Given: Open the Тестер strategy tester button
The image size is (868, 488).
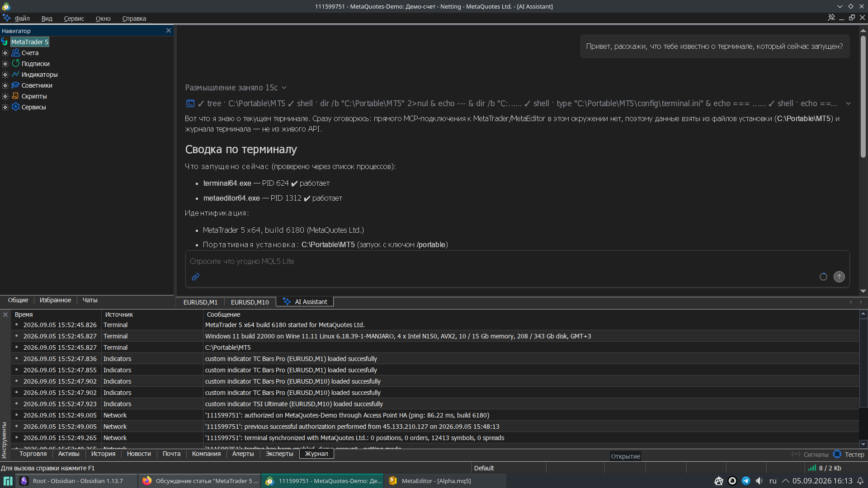Looking at the screenshot, I should pyautogui.click(x=849, y=455).
